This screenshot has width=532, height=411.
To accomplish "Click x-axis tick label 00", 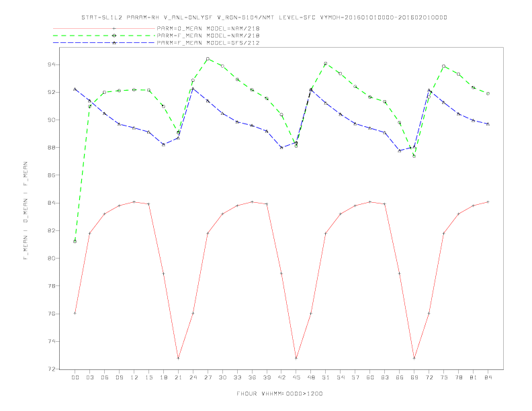I will point(75,377).
